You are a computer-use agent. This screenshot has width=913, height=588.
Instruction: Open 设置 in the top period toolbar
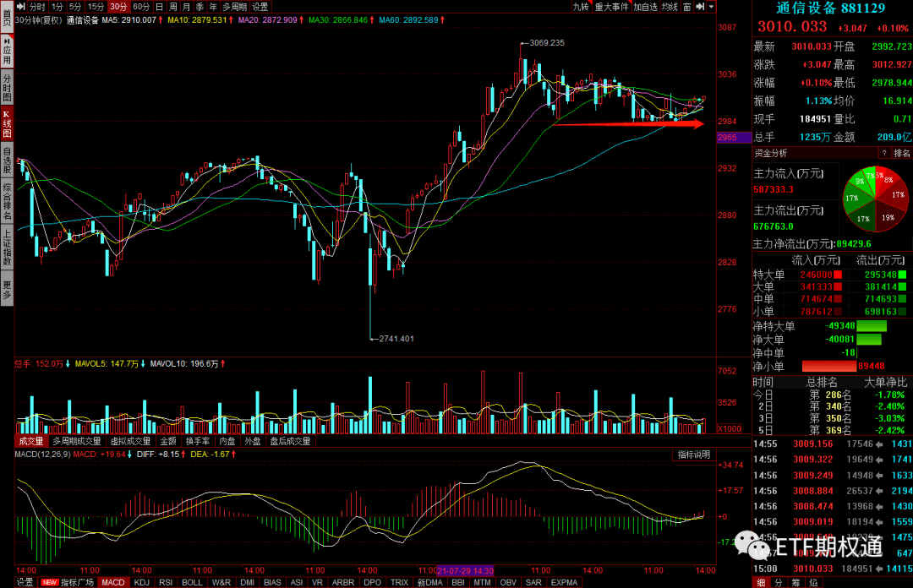[260, 7]
